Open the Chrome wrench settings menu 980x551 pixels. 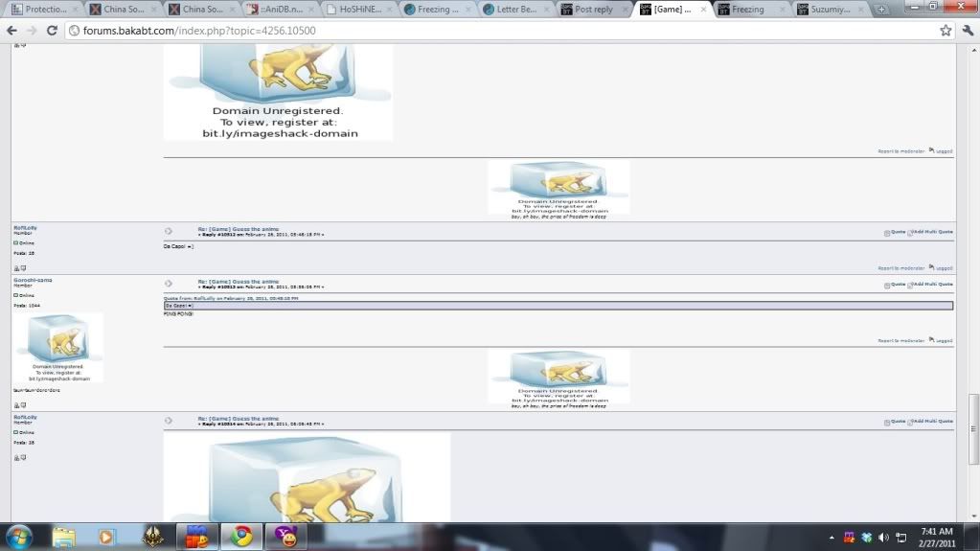tap(966, 31)
